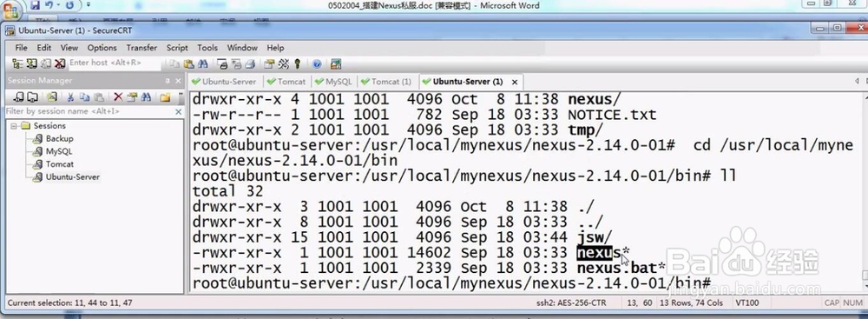The image size is (868, 319).
Task: Click the Disconnect icon with red X
Action: pyautogui.click(x=60, y=63)
